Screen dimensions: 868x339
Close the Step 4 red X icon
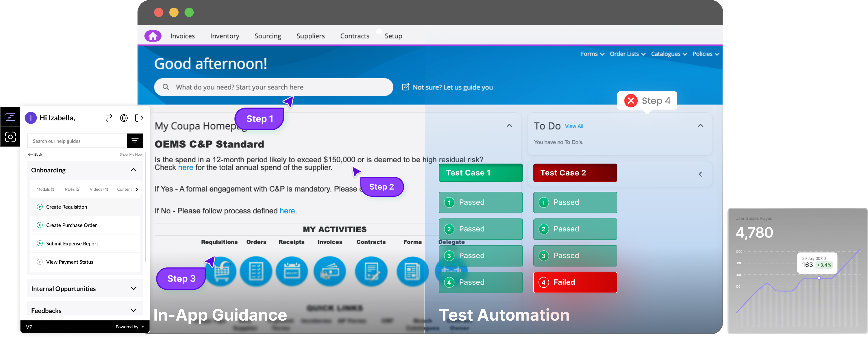pyautogui.click(x=631, y=101)
